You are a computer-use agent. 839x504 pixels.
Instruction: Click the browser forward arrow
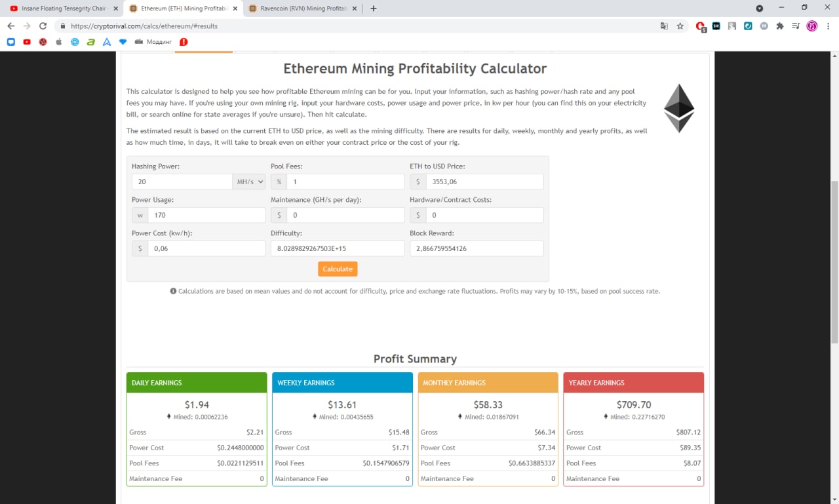(27, 26)
